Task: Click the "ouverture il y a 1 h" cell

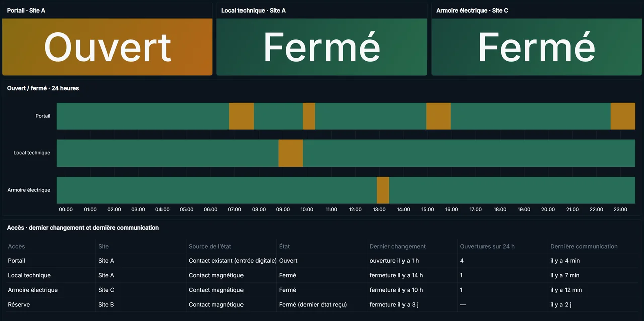Action: (x=394, y=261)
